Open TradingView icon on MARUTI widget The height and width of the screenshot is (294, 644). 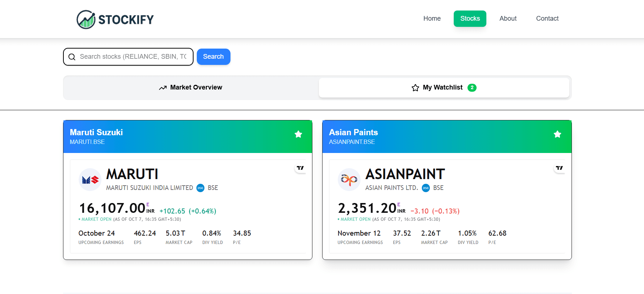[300, 168]
